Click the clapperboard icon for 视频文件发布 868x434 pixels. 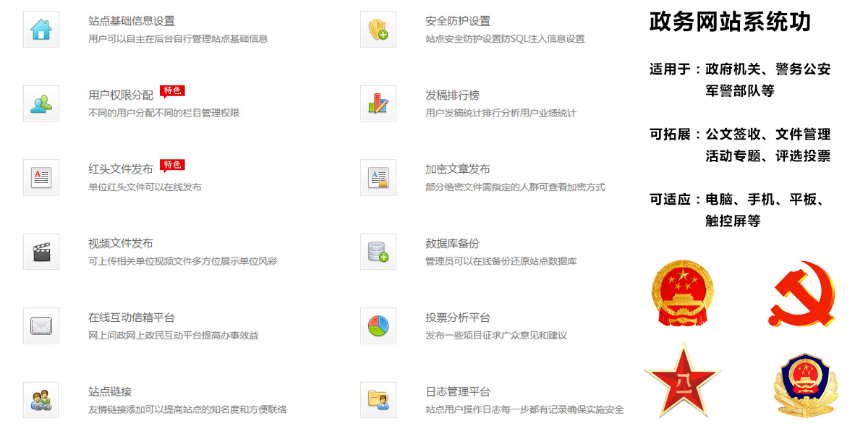pos(41,252)
